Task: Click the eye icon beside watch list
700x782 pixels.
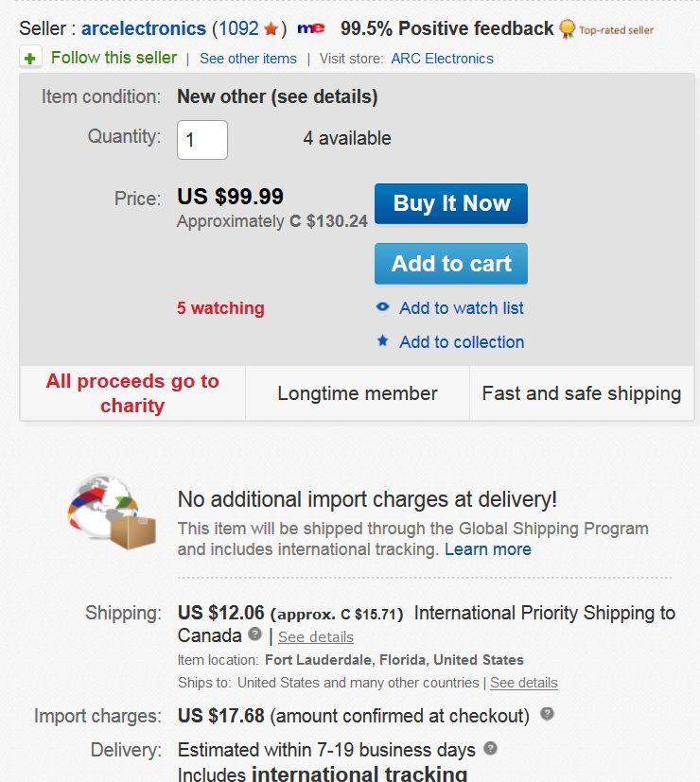Action: click(382, 307)
